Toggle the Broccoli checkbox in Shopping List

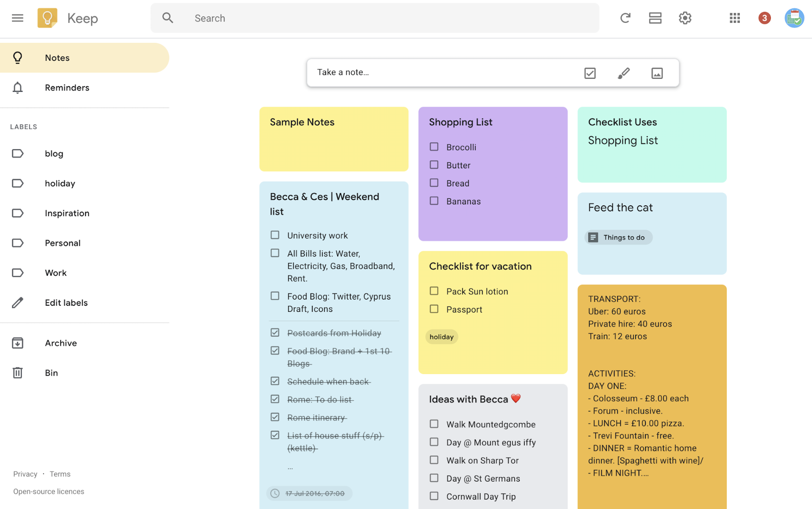[434, 147]
